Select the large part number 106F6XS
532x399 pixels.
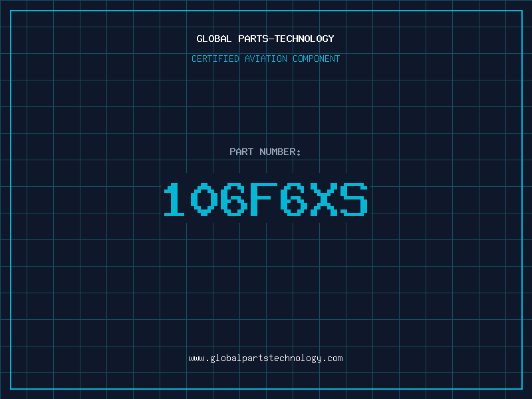pyautogui.click(x=265, y=199)
